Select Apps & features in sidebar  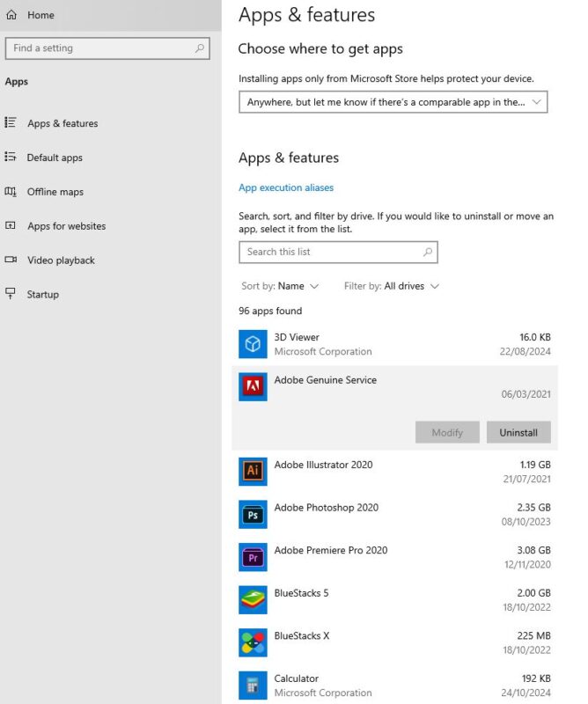[x=62, y=123]
